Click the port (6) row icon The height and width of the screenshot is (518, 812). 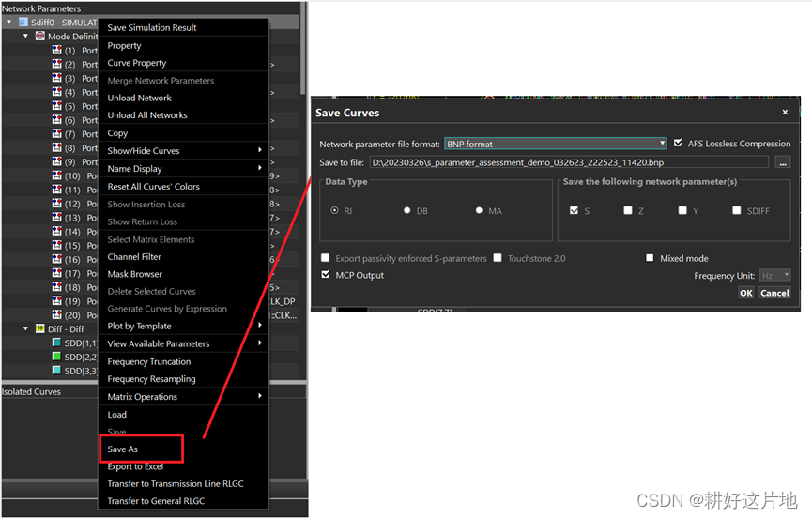[x=57, y=120]
